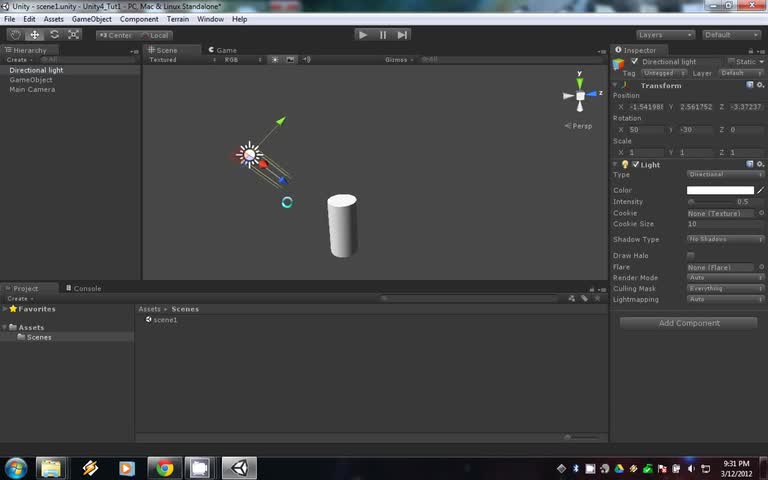768x480 pixels.
Task: Select the Scale tool
Action: [x=73, y=35]
